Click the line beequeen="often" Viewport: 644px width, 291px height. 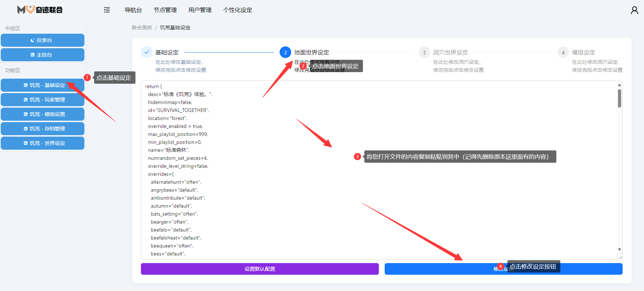(x=172, y=246)
